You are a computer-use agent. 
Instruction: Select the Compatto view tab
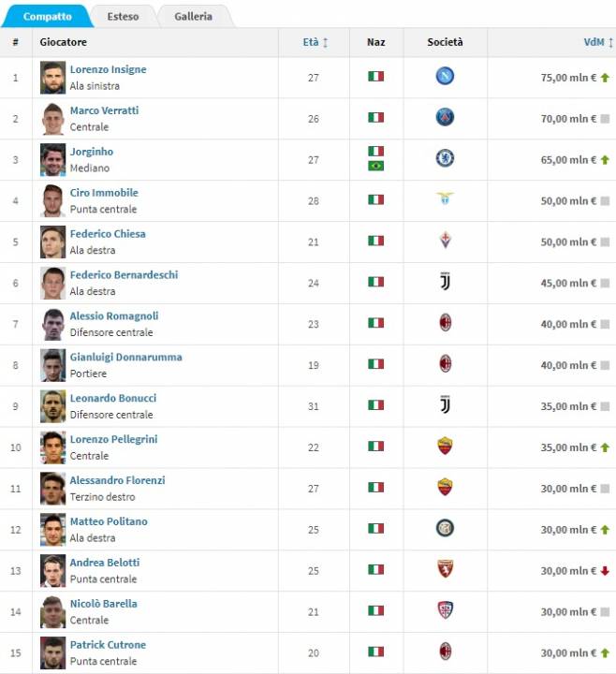click(x=48, y=16)
